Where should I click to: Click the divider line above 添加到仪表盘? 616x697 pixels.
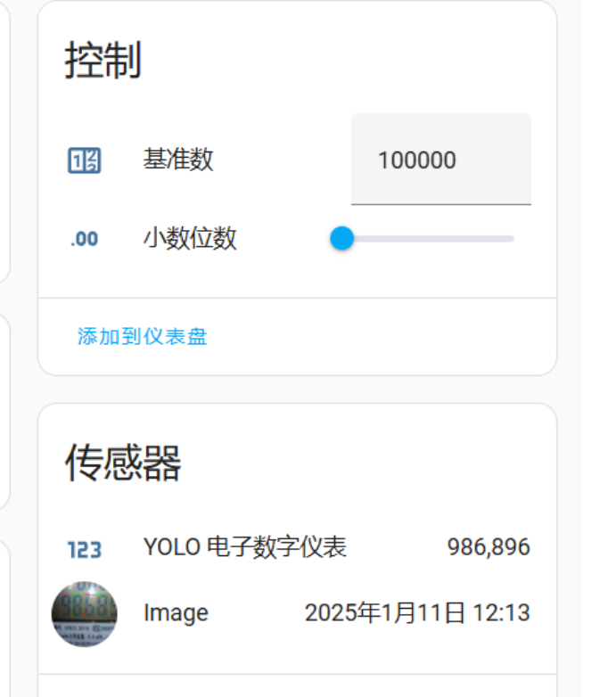(x=297, y=298)
